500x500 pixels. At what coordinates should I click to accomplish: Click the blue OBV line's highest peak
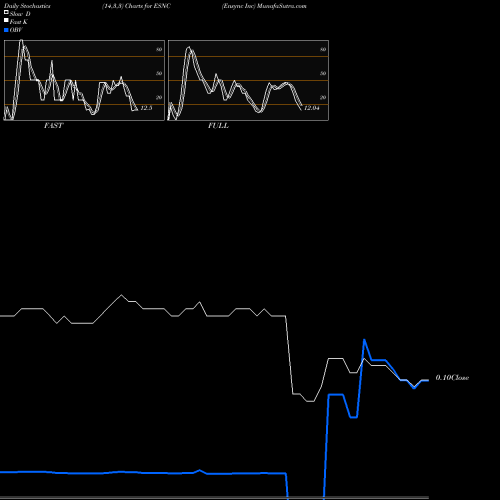coord(364,340)
